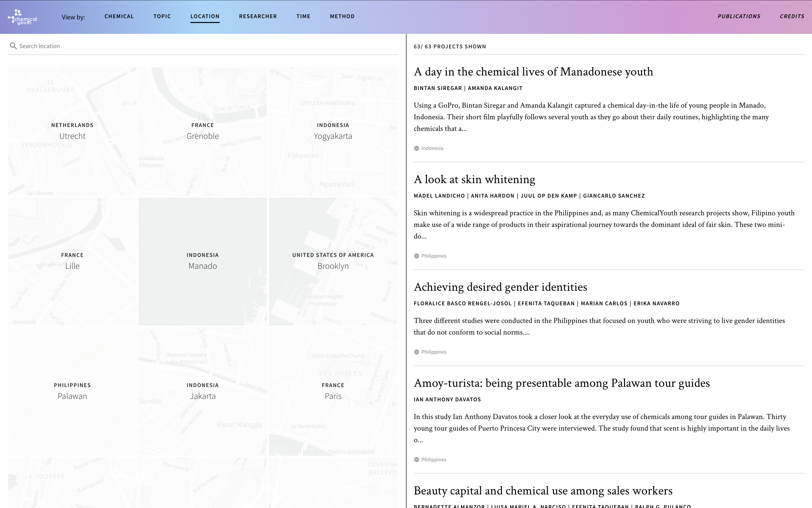This screenshot has width=812, height=508.
Task: Click the '63/ 63 Projects Shown' counter
Action: tap(449, 46)
